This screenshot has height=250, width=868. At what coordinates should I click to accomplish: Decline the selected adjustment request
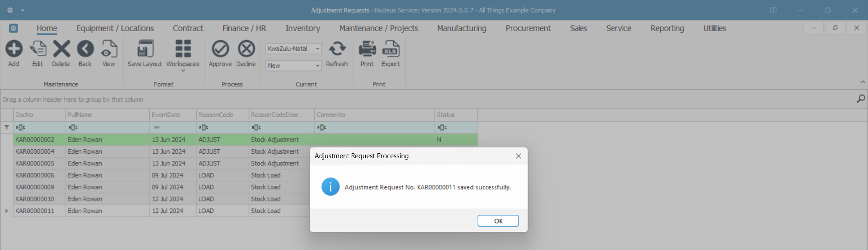(x=246, y=49)
